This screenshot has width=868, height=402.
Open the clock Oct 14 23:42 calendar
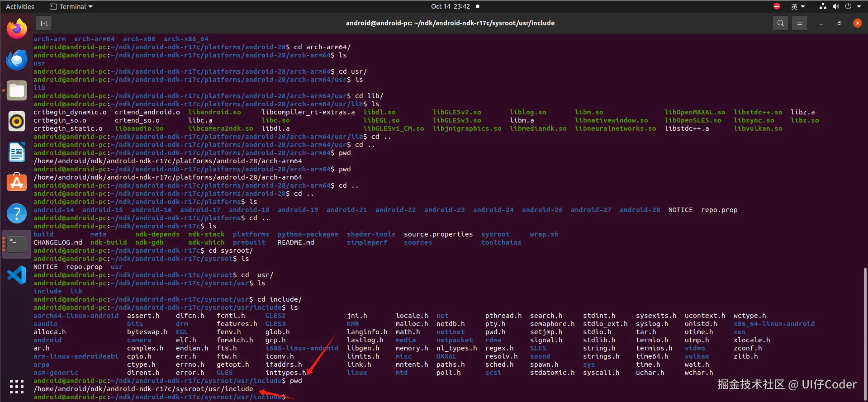[x=451, y=6]
